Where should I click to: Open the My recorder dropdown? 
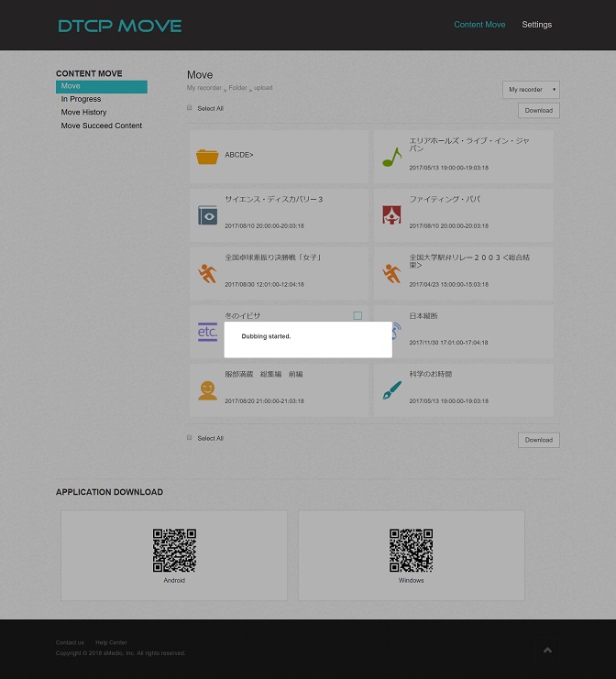tap(531, 90)
